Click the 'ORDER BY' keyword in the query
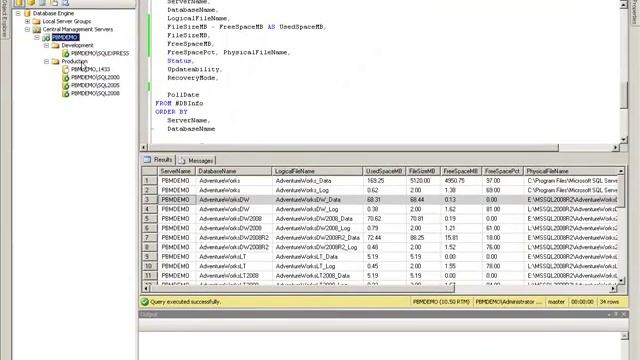 pyautogui.click(x=171, y=112)
